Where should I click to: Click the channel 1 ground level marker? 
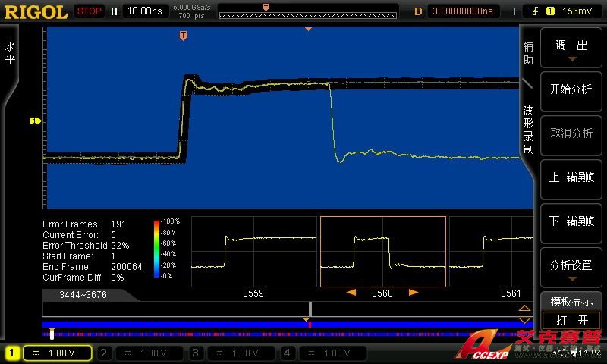click(x=34, y=121)
